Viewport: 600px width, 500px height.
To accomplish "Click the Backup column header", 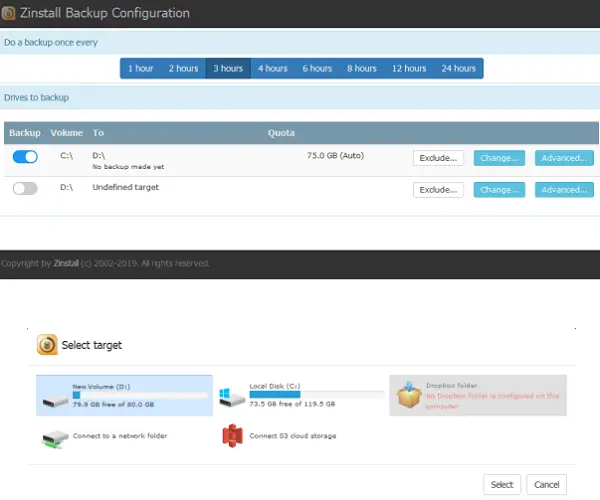I will point(25,133).
